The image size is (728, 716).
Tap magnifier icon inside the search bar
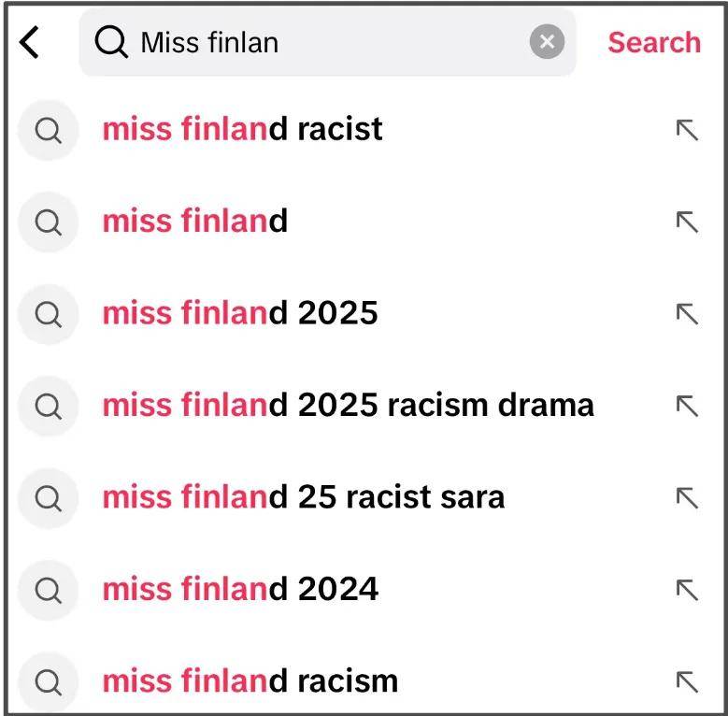coord(111,42)
